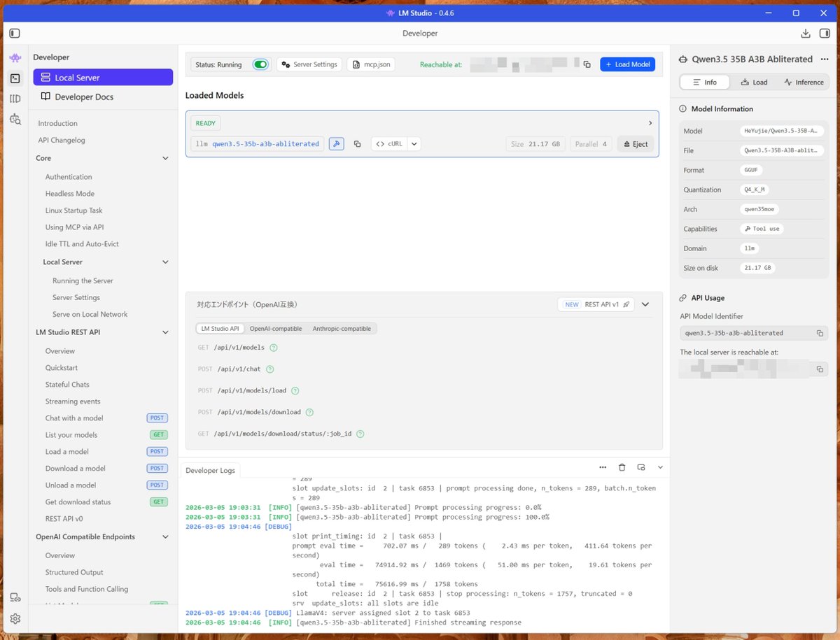Open the Developer Logs tab
The height and width of the screenshot is (640, 840).
[210, 470]
